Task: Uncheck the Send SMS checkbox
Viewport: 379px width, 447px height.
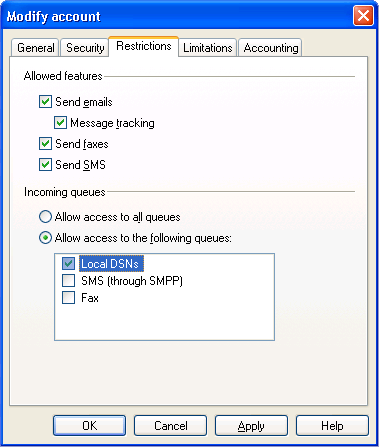Action: click(45, 165)
